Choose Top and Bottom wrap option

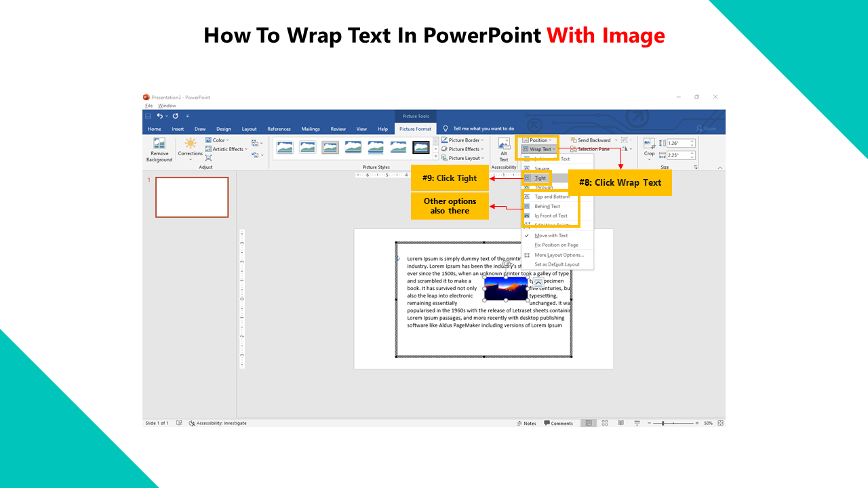(x=552, y=197)
